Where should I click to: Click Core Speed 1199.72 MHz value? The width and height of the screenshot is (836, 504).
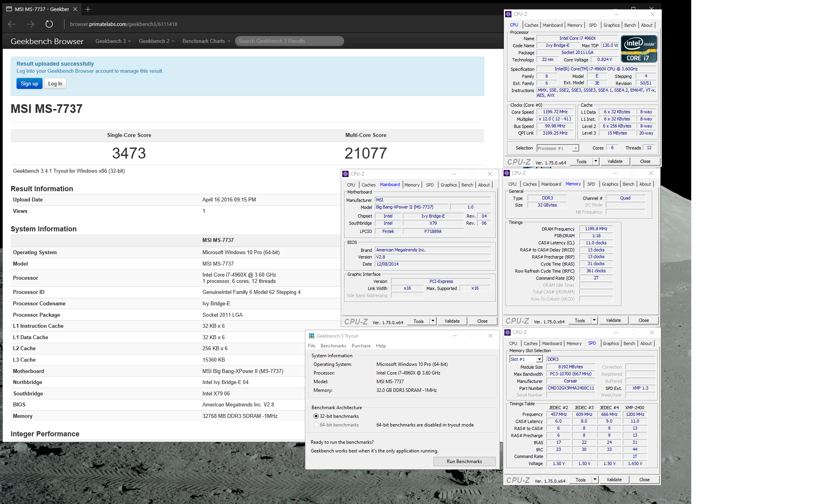click(x=555, y=112)
